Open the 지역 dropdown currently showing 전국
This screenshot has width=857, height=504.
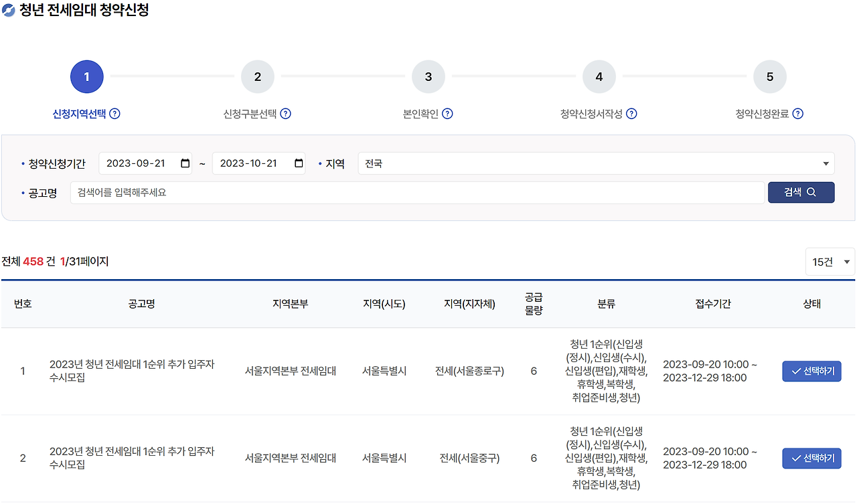pyautogui.click(x=596, y=163)
